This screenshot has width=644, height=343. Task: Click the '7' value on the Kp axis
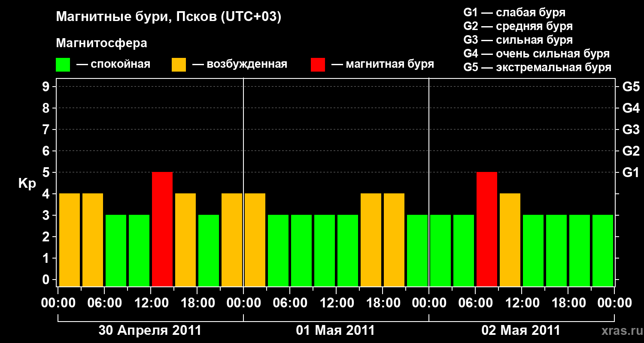(x=47, y=129)
